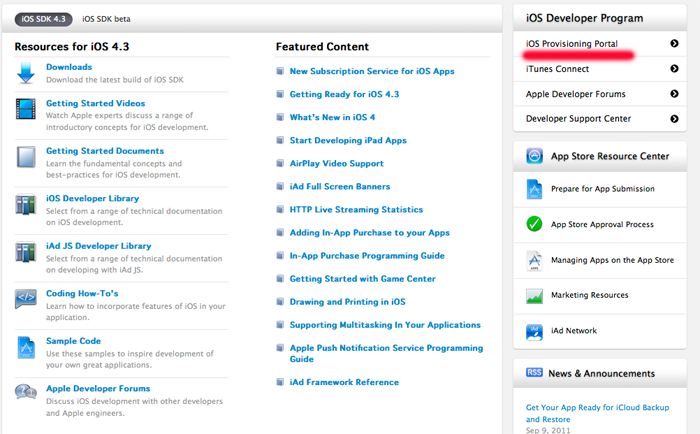Open Apple Push Notification Service Programming Guide

(386, 353)
